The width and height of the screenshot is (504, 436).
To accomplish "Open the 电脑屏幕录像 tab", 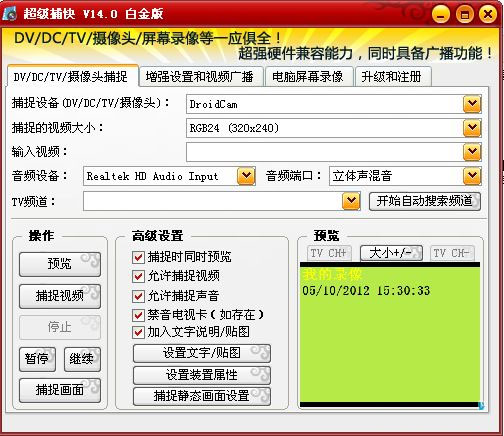I will (309, 77).
